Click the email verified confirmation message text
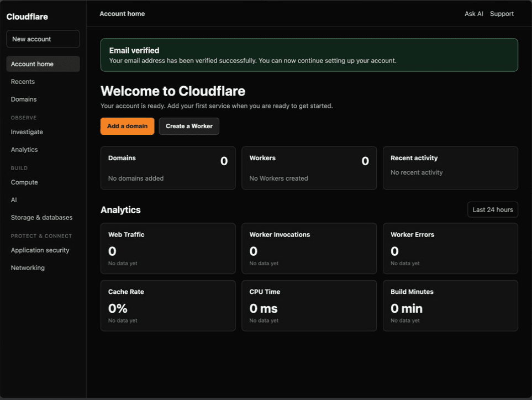The width and height of the screenshot is (532, 400). coord(252,60)
